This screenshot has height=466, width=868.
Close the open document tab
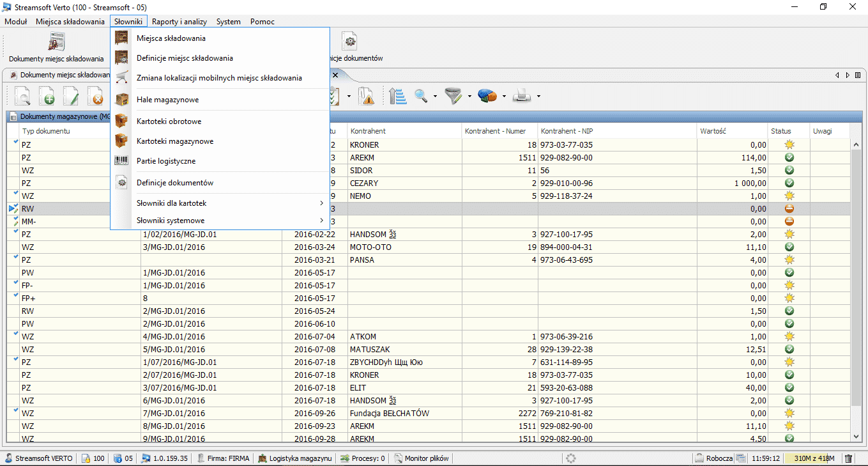pos(335,75)
